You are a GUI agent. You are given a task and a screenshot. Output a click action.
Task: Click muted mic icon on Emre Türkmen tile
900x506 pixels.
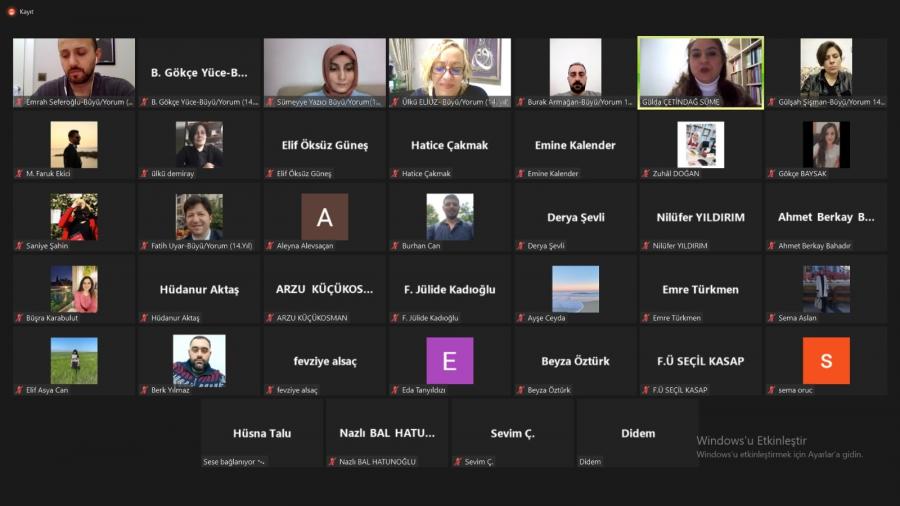[646, 318]
